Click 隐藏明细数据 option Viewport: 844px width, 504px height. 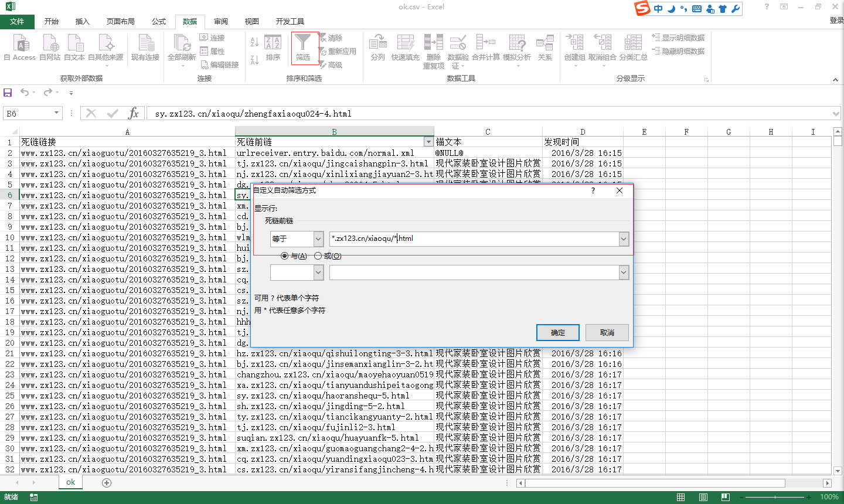(x=678, y=51)
